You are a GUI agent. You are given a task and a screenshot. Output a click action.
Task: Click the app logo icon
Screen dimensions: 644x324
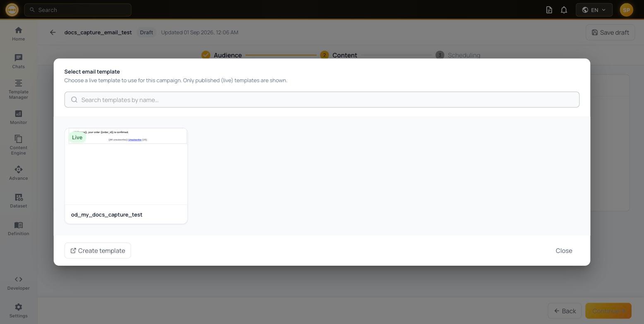12,10
